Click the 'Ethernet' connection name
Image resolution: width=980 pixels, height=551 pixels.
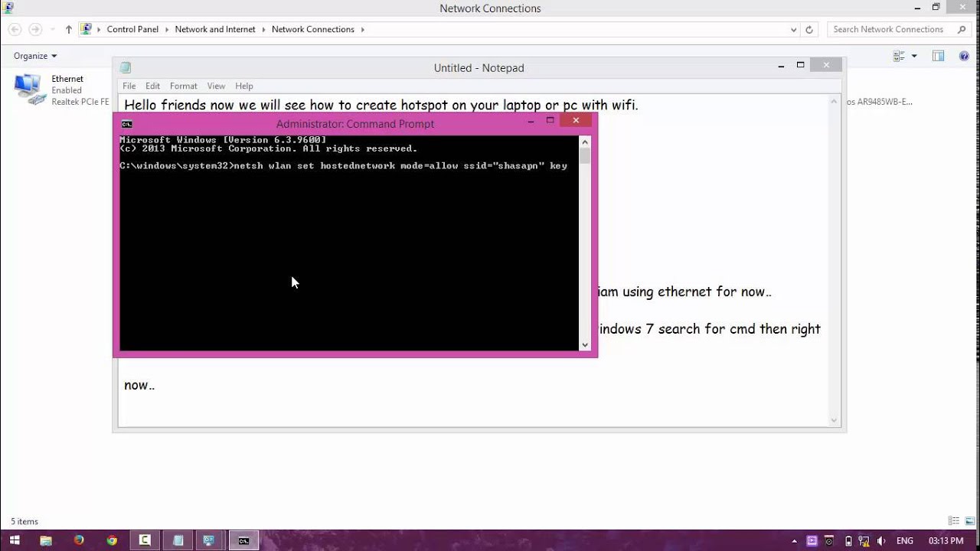(x=67, y=79)
